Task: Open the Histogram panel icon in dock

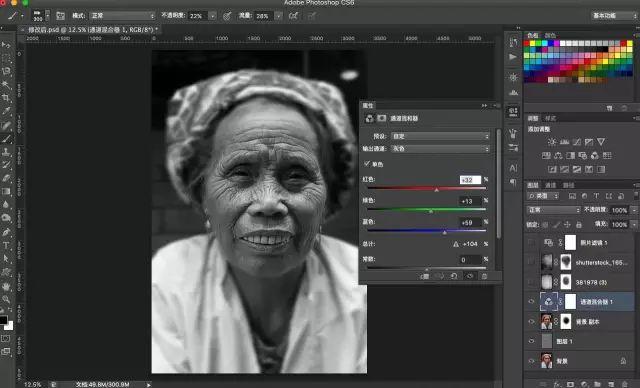Action: (x=513, y=93)
